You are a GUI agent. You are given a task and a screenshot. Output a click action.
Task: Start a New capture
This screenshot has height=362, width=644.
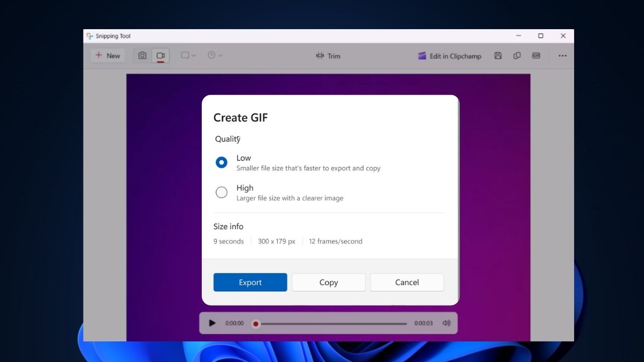[x=107, y=55]
